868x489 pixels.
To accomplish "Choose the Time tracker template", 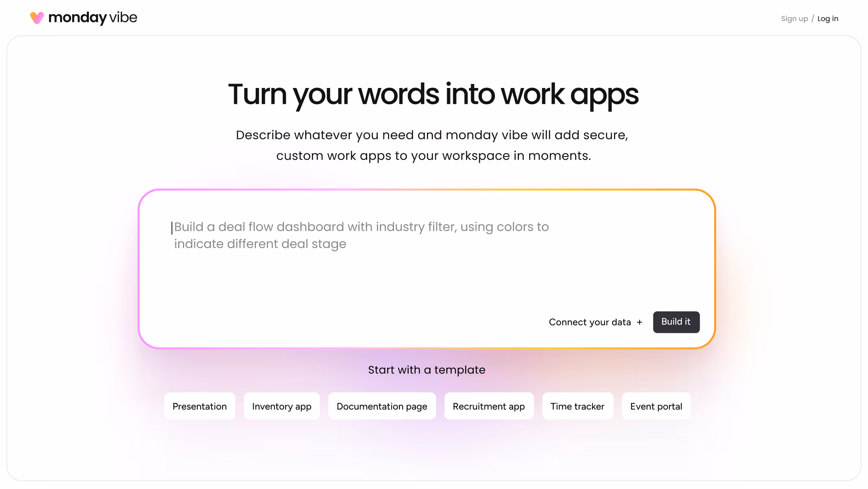I will click(577, 406).
